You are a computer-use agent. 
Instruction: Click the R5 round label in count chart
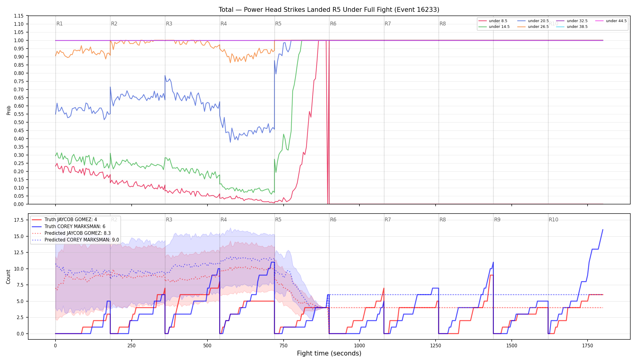click(x=278, y=220)
